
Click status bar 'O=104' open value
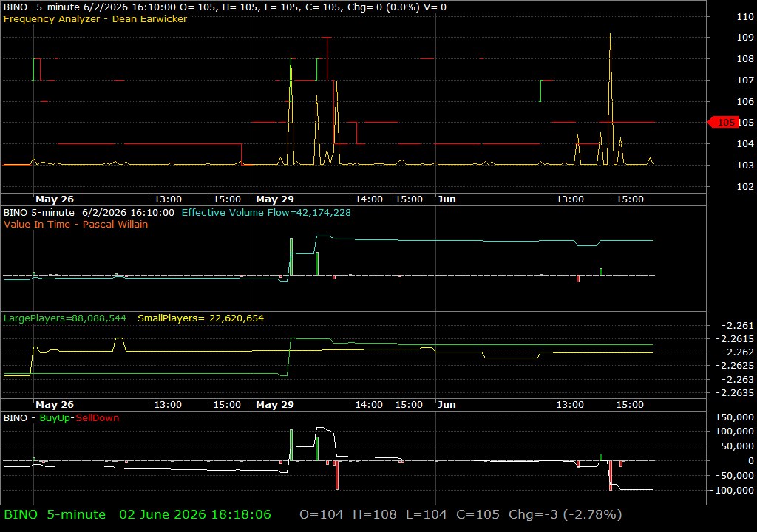pos(322,514)
